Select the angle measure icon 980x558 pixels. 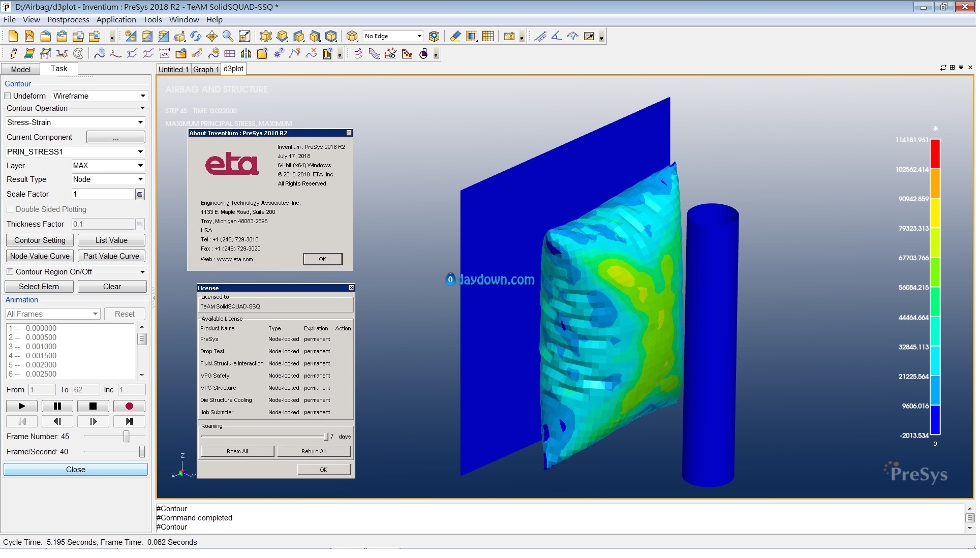(557, 36)
